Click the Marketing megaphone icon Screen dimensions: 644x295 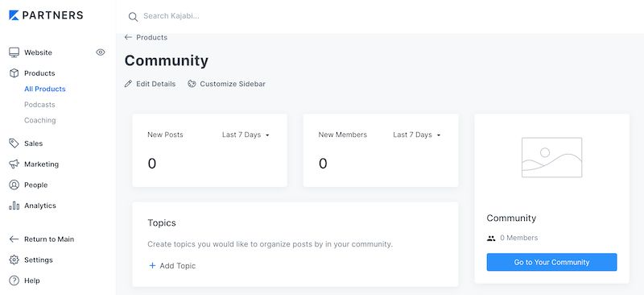14,164
